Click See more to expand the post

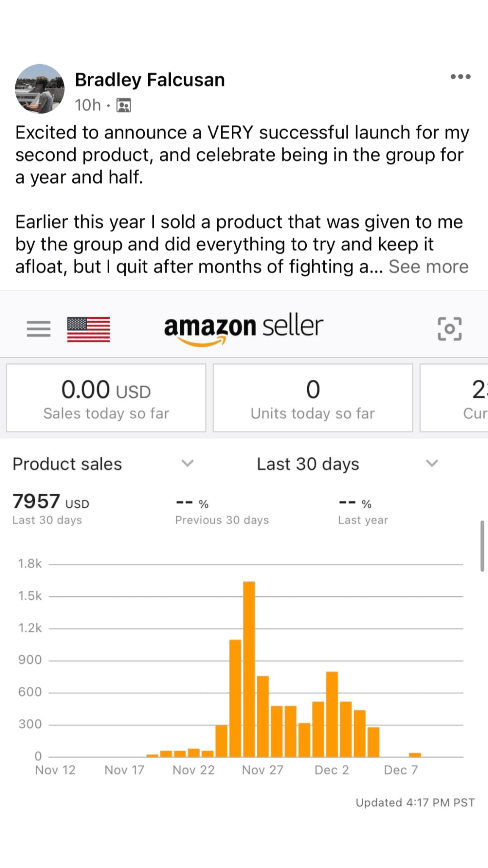[x=428, y=267]
